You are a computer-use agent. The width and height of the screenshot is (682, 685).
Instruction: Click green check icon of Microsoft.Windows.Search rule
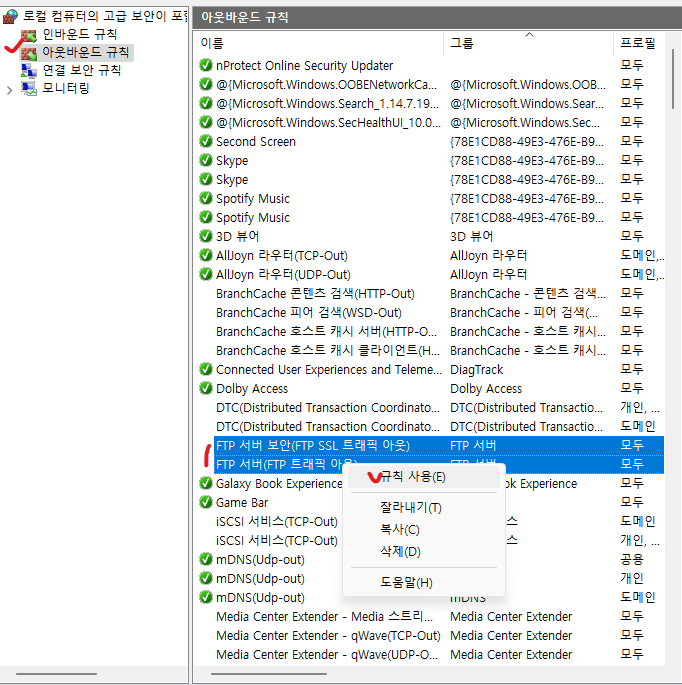click(205, 103)
